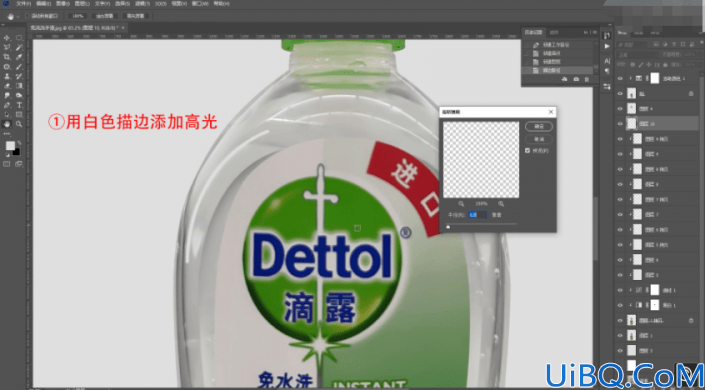705x390 pixels.
Task: Open the File menu
Action: [23, 4]
